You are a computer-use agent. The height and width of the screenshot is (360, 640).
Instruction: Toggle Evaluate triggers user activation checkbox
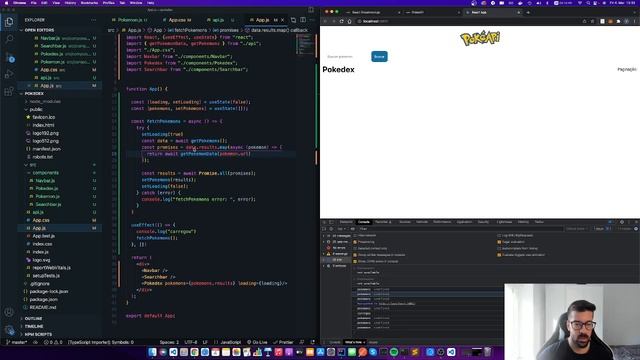coord(499,255)
